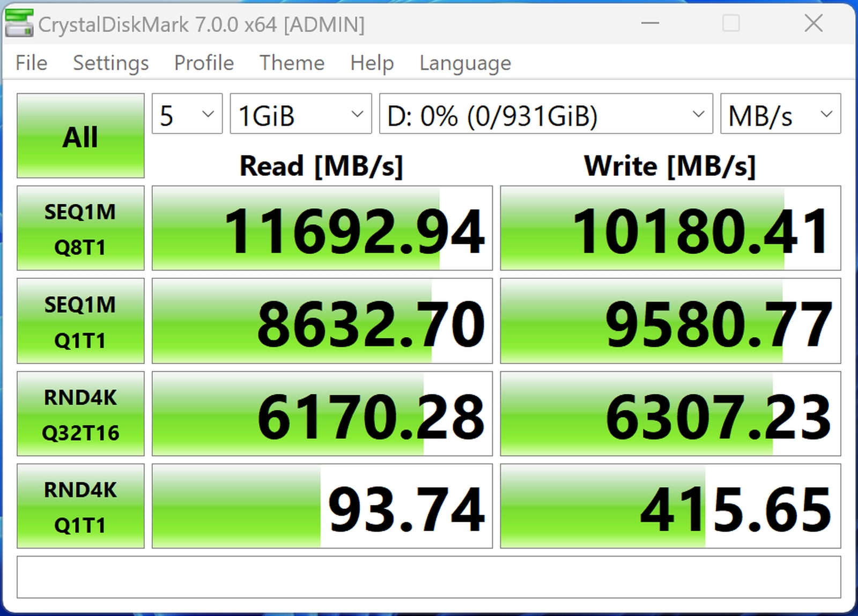The width and height of the screenshot is (858, 616).
Task: Select the 9580.77 write result
Action: [x=671, y=321]
